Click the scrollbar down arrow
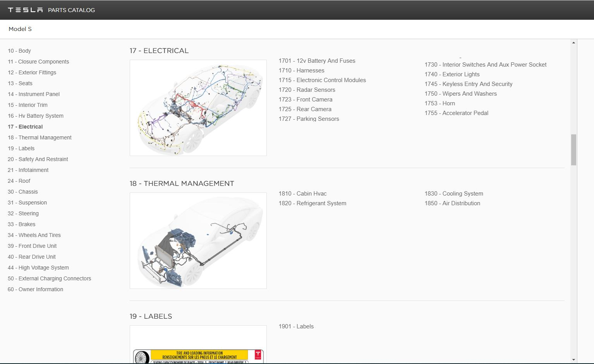 573,360
